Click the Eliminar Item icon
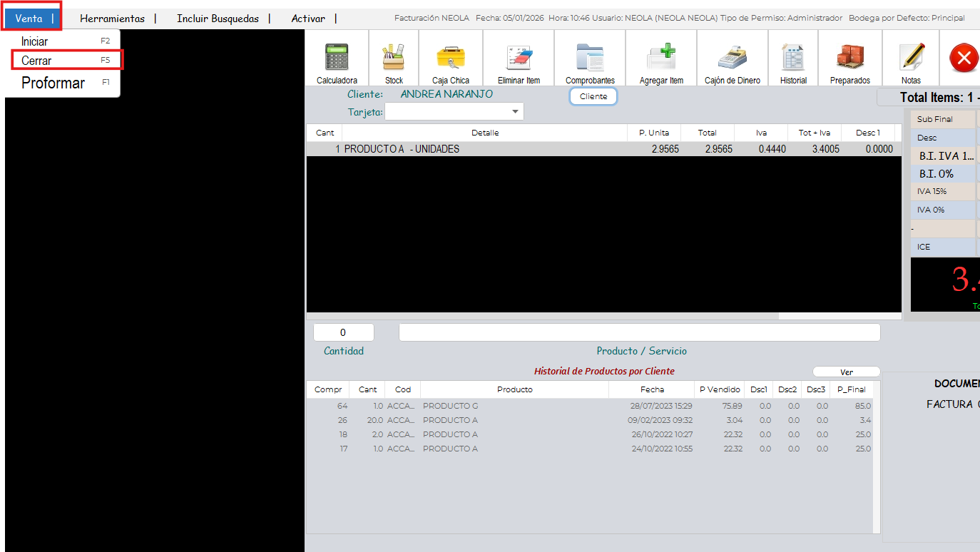Image resolution: width=980 pixels, height=552 pixels. [519, 58]
